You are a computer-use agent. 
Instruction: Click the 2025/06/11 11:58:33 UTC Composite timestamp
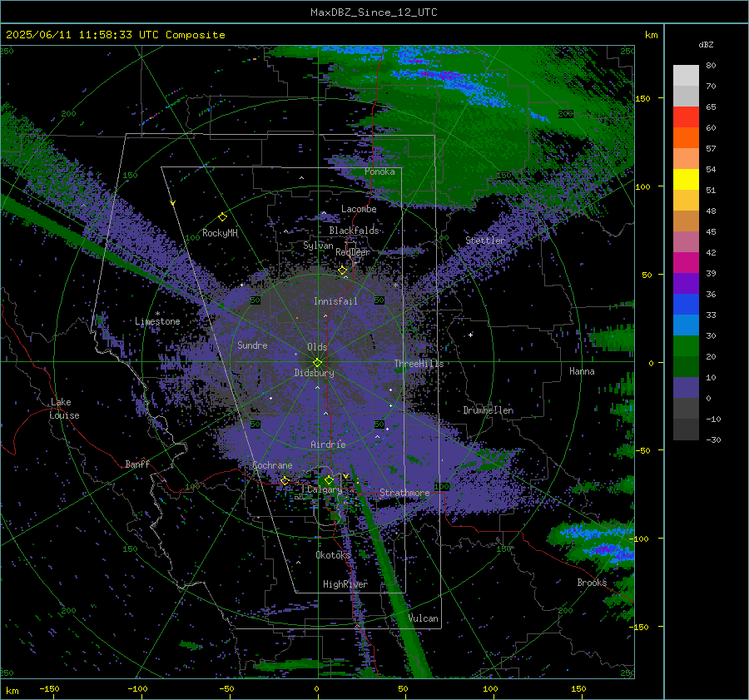[x=115, y=35]
